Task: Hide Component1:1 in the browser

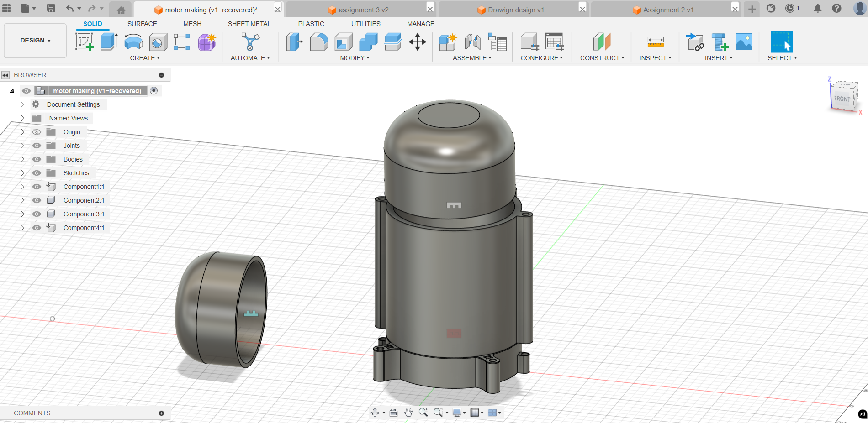Action: tap(37, 187)
